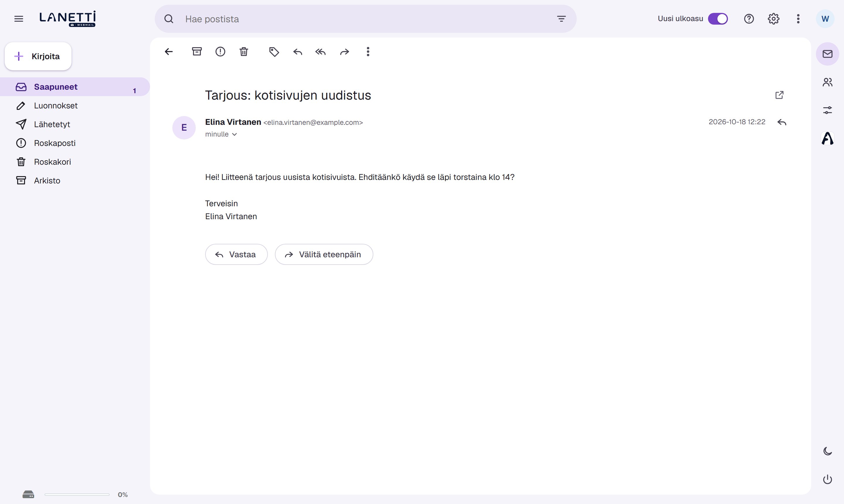Open the hamburger main menu
This screenshot has height=504, width=844.
coord(19,19)
